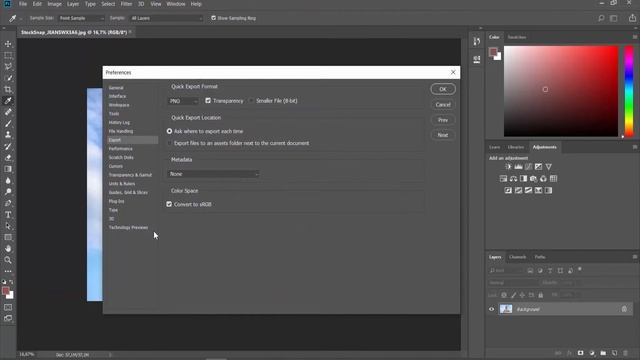
Task: Open search icon in top right
Action: 601,18
